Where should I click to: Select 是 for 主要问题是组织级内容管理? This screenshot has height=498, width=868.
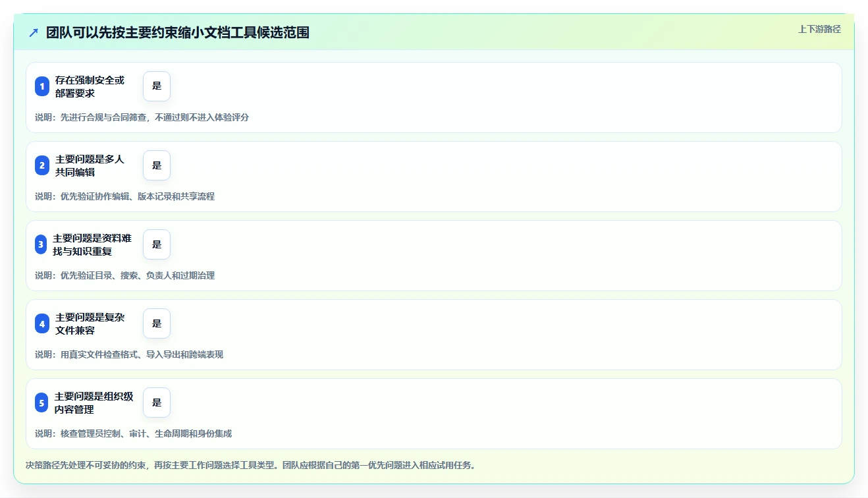coord(157,402)
